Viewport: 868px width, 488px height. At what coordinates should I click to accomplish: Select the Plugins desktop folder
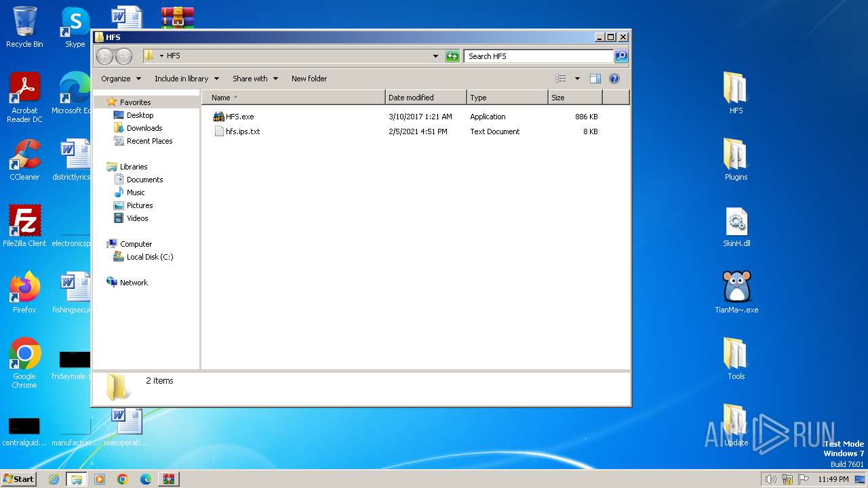pyautogui.click(x=736, y=160)
